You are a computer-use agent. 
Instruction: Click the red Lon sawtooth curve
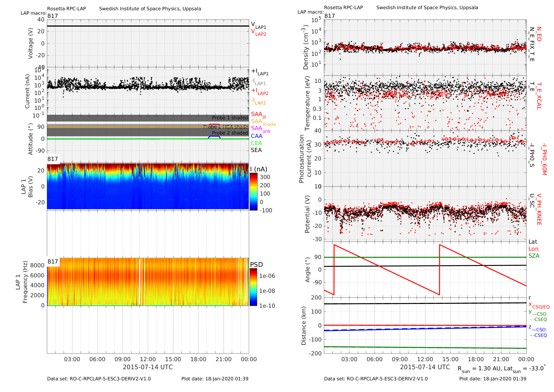386,270
